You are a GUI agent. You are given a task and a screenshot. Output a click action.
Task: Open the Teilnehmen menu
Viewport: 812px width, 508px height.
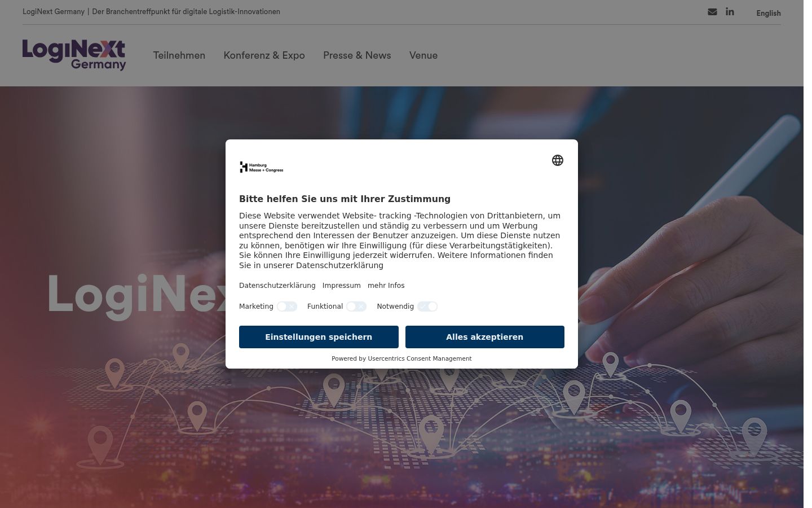click(179, 55)
